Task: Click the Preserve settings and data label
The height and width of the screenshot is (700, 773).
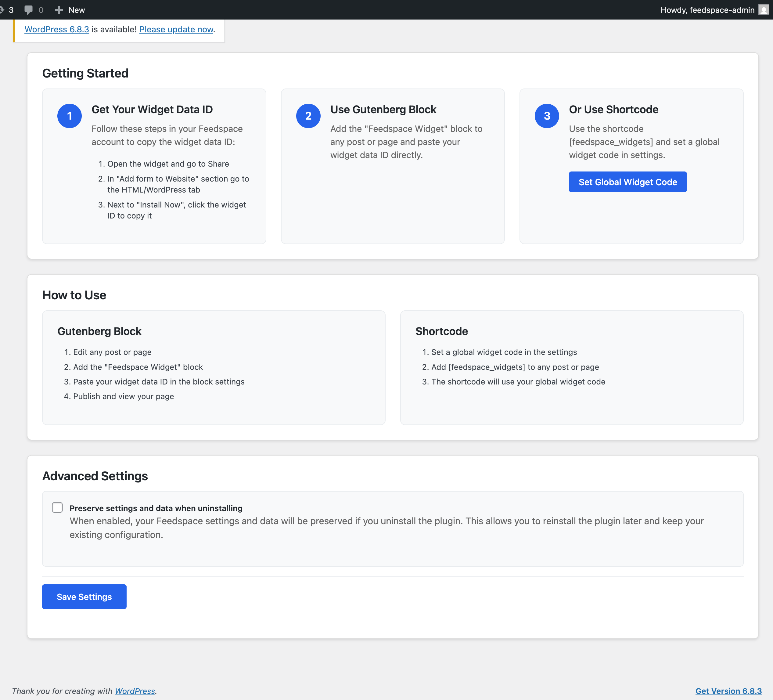Action: [x=156, y=508]
